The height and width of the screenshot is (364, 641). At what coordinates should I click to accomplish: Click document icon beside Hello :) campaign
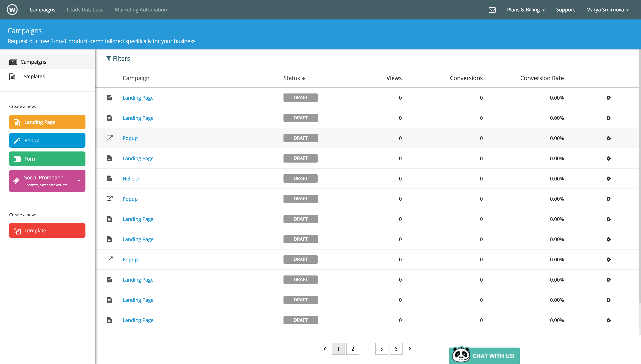(x=109, y=179)
